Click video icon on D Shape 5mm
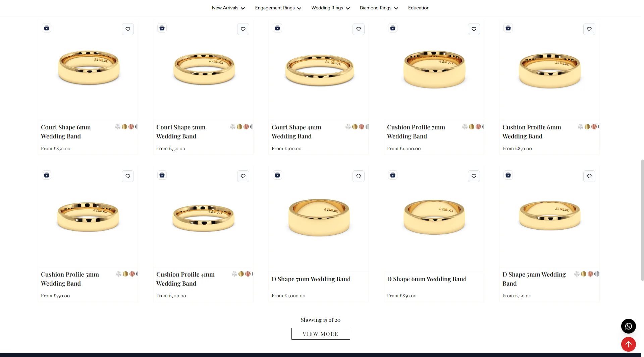 click(x=508, y=175)
